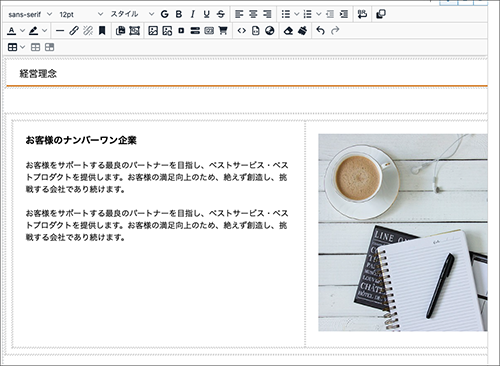Open the insert table menu
Viewport: 500px width, 366px height.
point(16,47)
